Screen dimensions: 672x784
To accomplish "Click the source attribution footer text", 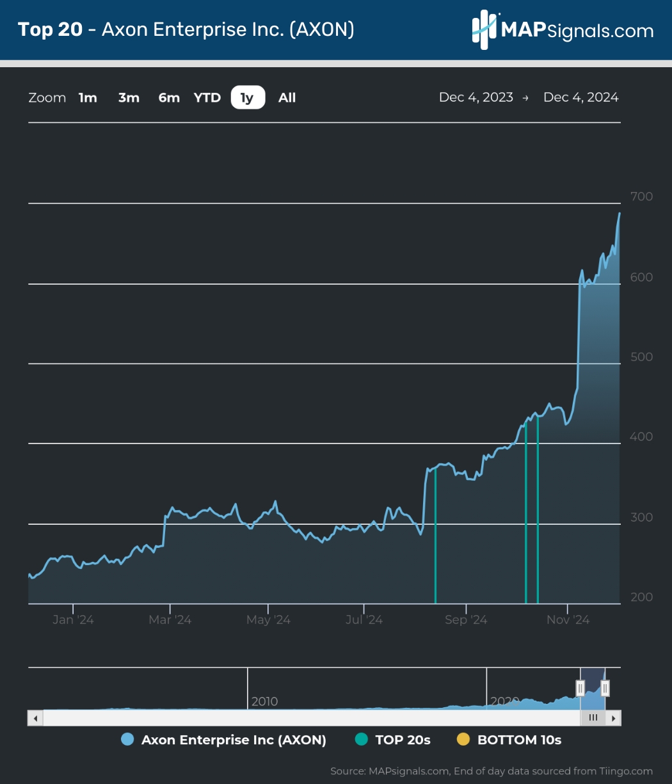I will (492, 771).
